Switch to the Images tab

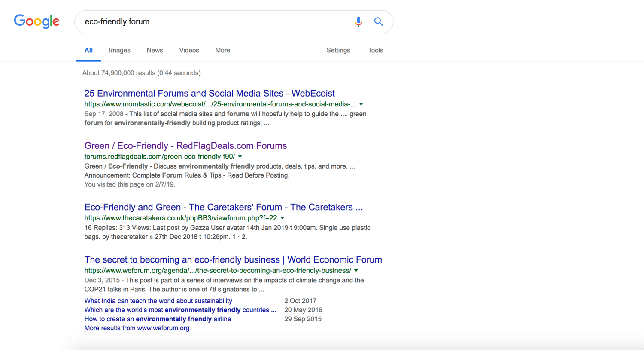pyautogui.click(x=119, y=50)
